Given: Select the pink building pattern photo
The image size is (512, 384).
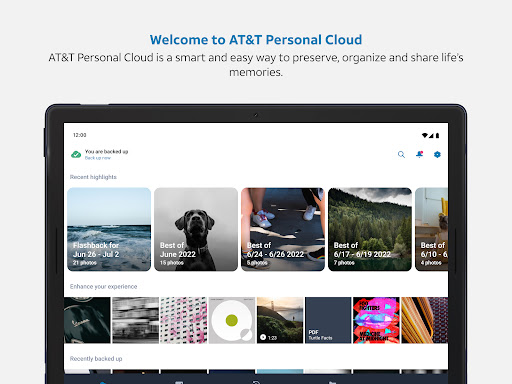Looking at the screenshot, I should (x=184, y=320).
